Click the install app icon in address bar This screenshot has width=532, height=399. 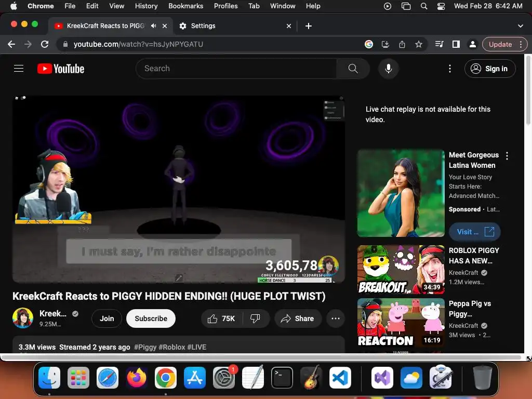click(385, 44)
